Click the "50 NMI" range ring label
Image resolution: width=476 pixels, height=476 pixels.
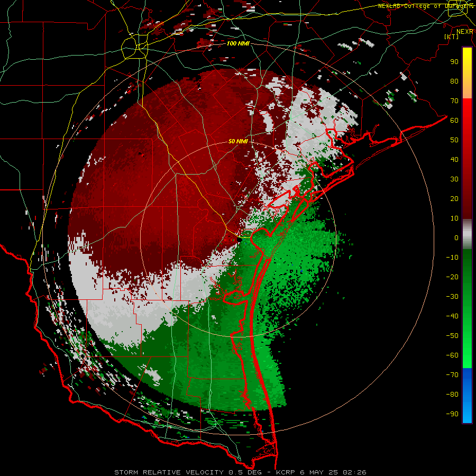coord(238,141)
